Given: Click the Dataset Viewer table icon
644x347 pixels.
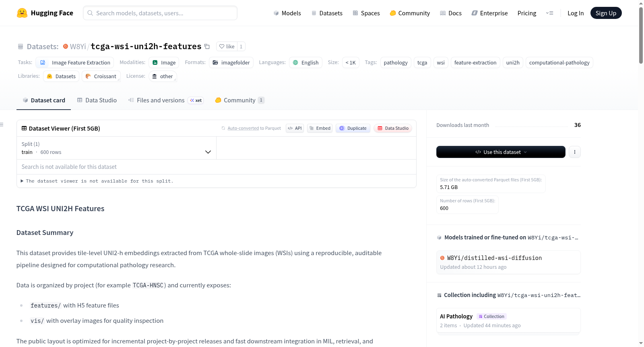Looking at the screenshot, I should (24, 128).
